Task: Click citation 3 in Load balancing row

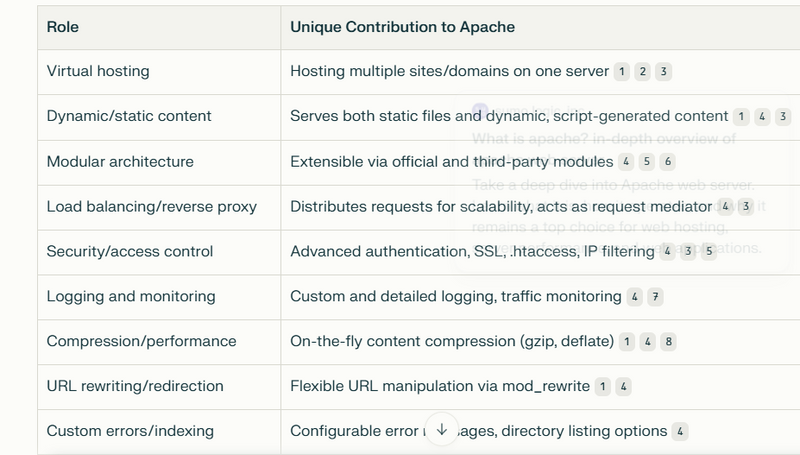Action: point(746,207)
